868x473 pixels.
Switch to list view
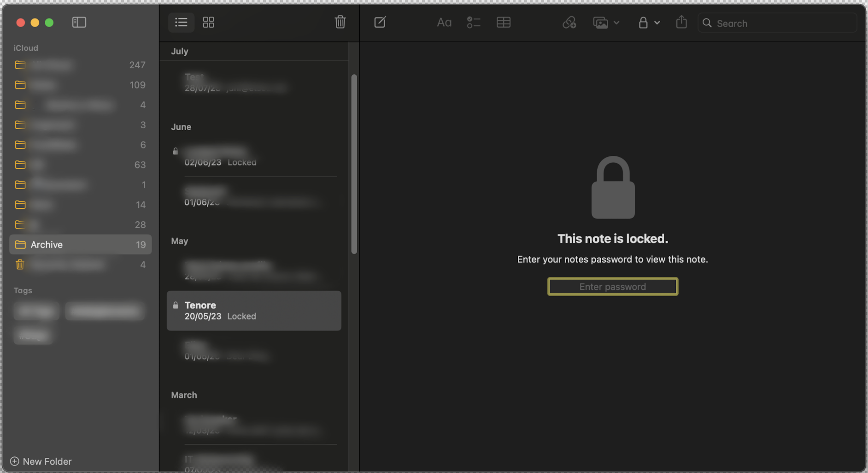(181, 22)
